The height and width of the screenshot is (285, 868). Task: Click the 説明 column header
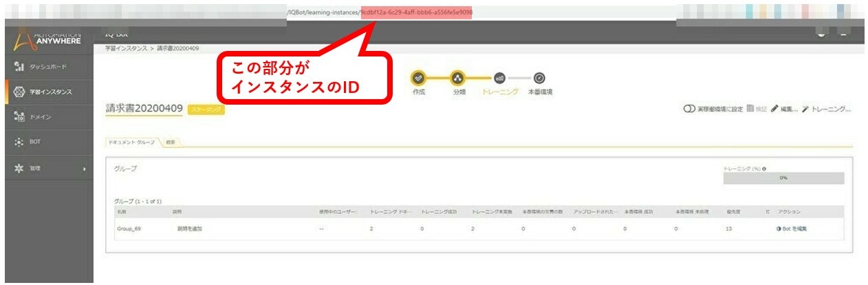pyautogui.click(x=176, y=211)
